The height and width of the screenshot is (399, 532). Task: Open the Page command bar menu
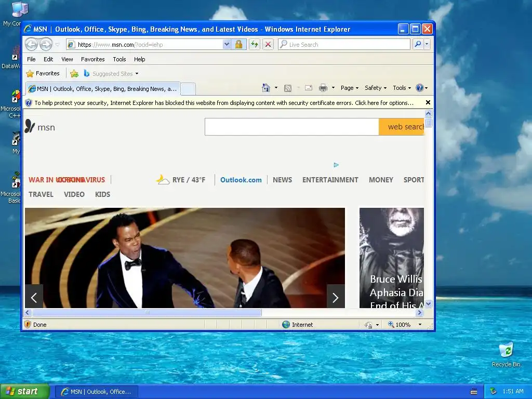[x=350, y=88]
